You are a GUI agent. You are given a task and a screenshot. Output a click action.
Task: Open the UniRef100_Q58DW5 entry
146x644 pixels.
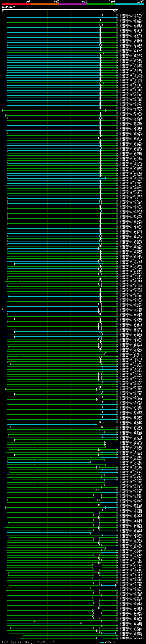[131, 95]
